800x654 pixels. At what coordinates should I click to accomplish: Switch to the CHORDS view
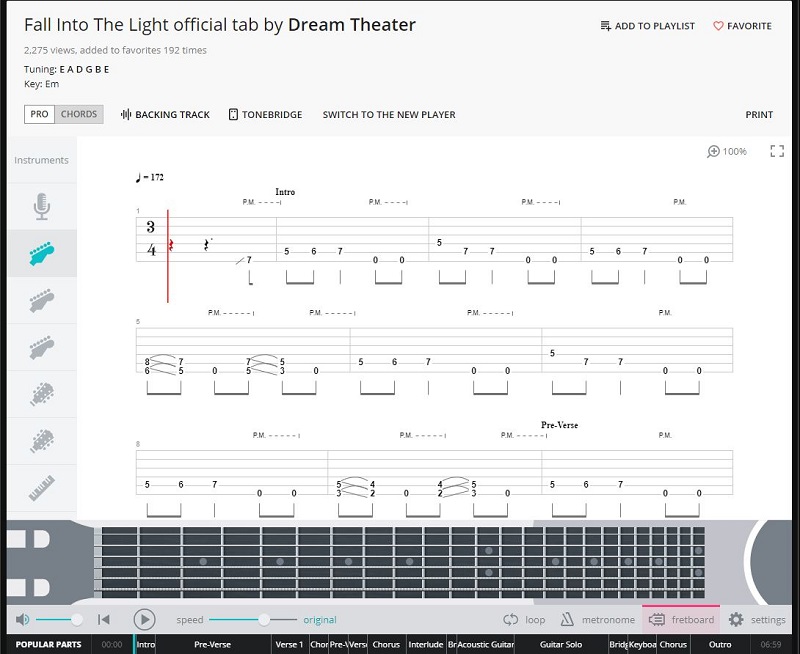point(79,114)
